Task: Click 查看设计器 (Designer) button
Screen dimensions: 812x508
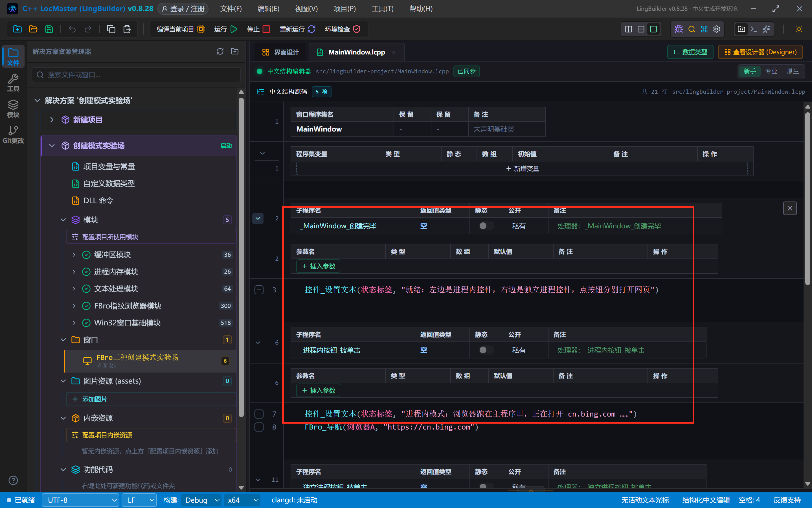Action: [760, 52]
